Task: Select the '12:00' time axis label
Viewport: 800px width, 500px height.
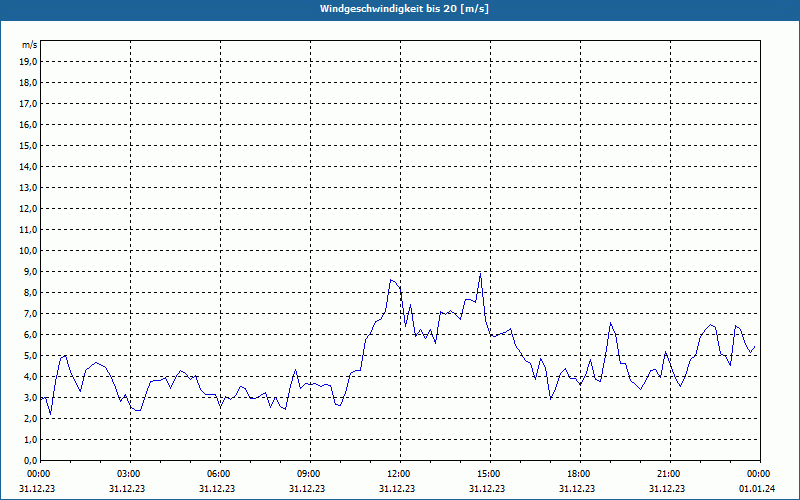Action: tap(399, 474)
